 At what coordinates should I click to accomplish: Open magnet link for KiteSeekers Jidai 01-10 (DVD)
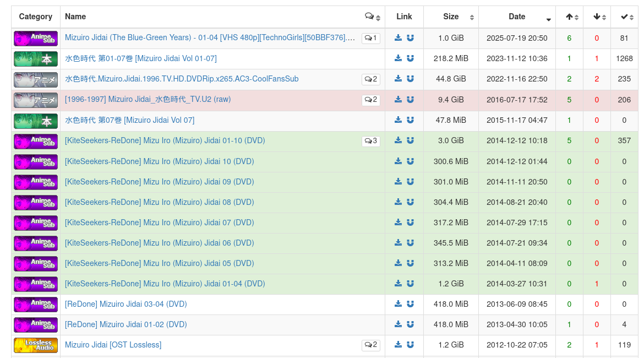point(410,140)
